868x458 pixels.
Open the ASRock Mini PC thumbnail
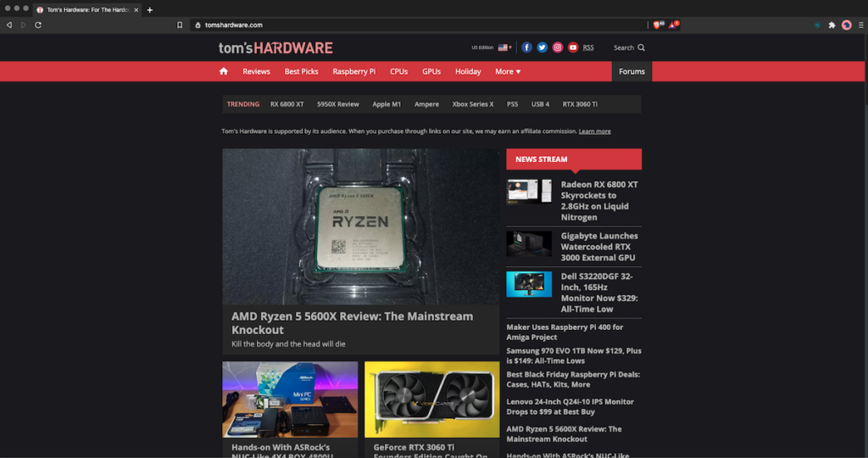(x=290, y=399)
